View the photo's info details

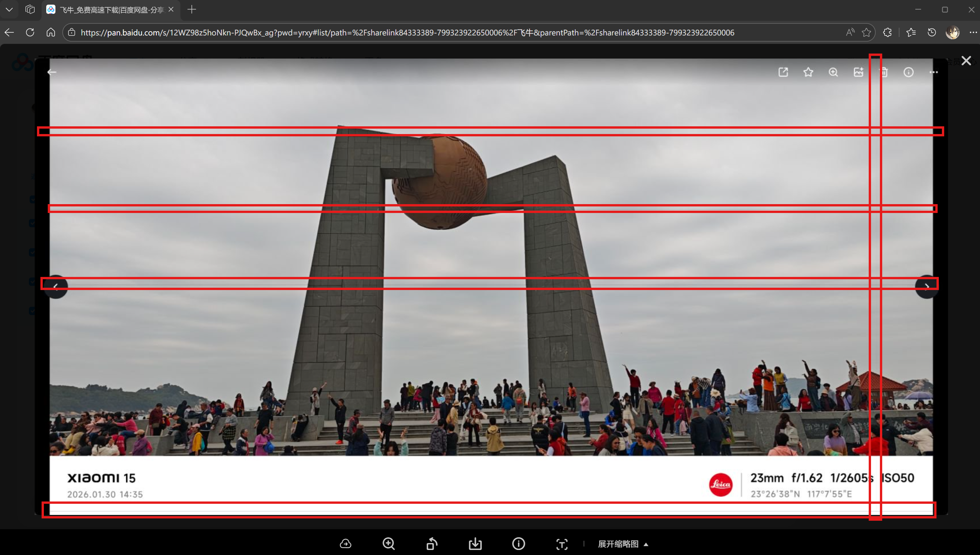point(908,72)
